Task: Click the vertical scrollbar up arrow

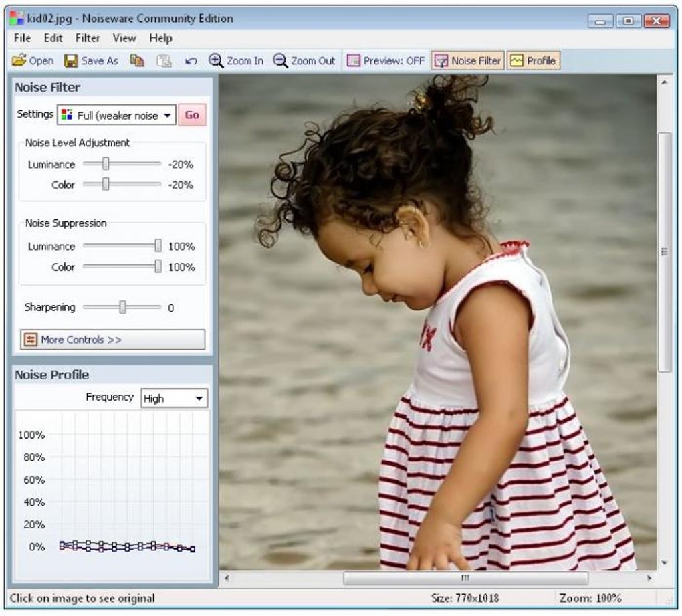Action: click(x=664, y=82)
